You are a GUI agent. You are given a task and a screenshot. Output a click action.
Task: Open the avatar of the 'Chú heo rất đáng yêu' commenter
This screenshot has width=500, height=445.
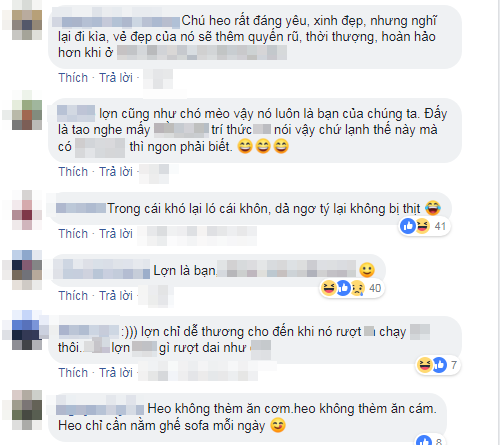coord(27,25)
